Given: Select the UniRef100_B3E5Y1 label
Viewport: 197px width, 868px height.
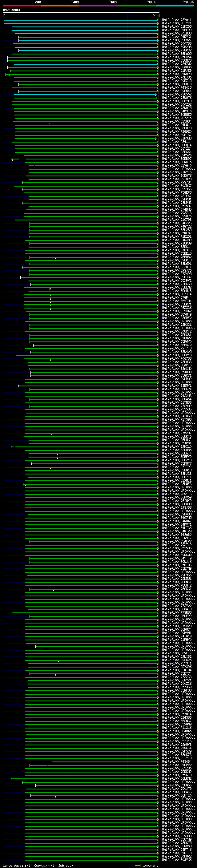Looking at the screenshot, I should [x=176, y=386].
